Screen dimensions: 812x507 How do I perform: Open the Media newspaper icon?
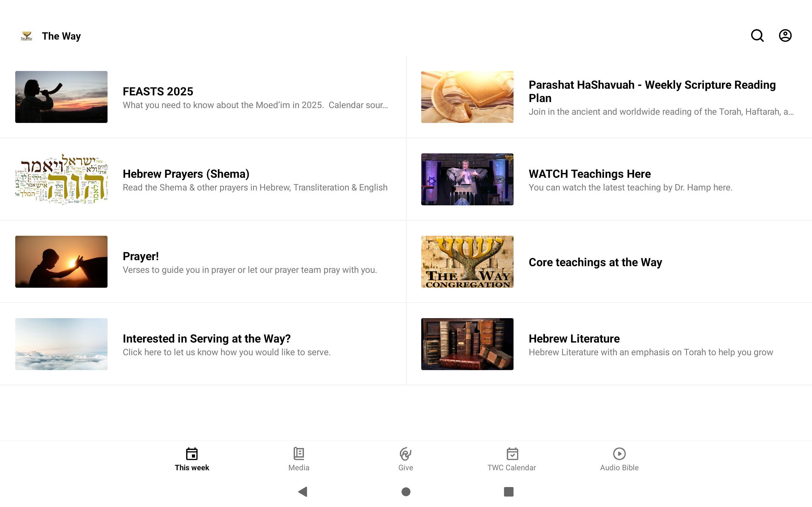(x=298, y=454)
